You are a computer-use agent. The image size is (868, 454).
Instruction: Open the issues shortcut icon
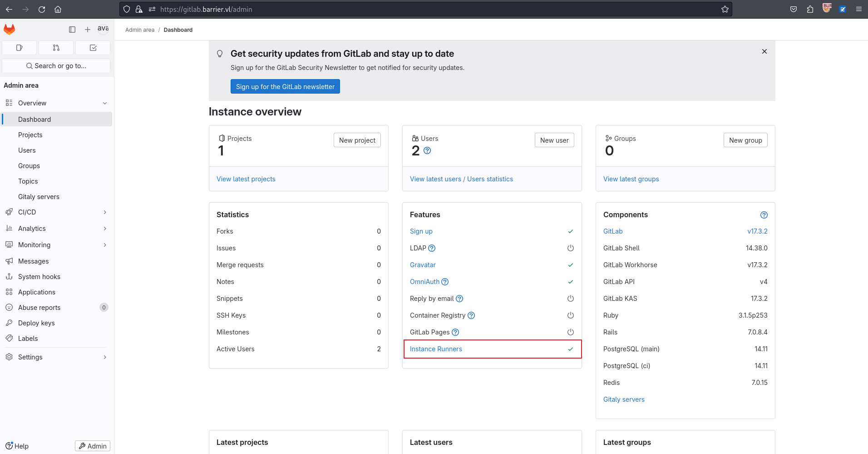pos(20,48)
